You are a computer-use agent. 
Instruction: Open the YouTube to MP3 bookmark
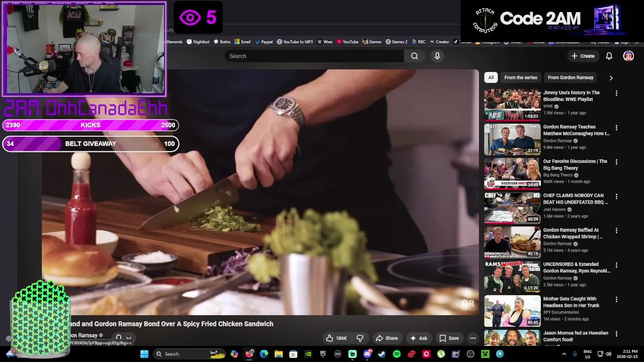(x=294, y=42)
